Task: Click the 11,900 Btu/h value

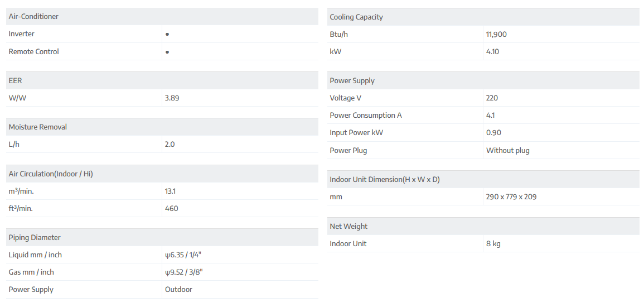Action: tap(496, 34)
